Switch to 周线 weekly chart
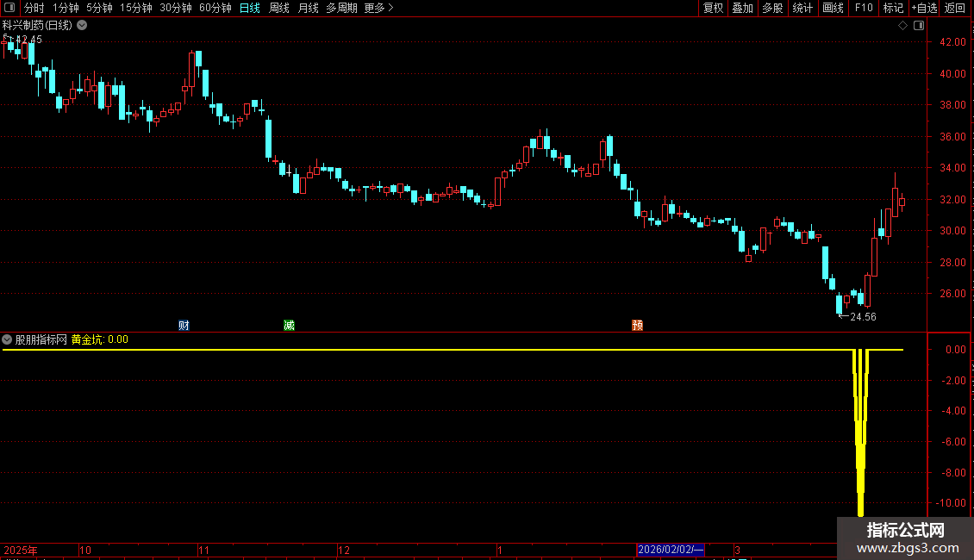This screenshot has height=560, width=974. click(x=279, y=8)
